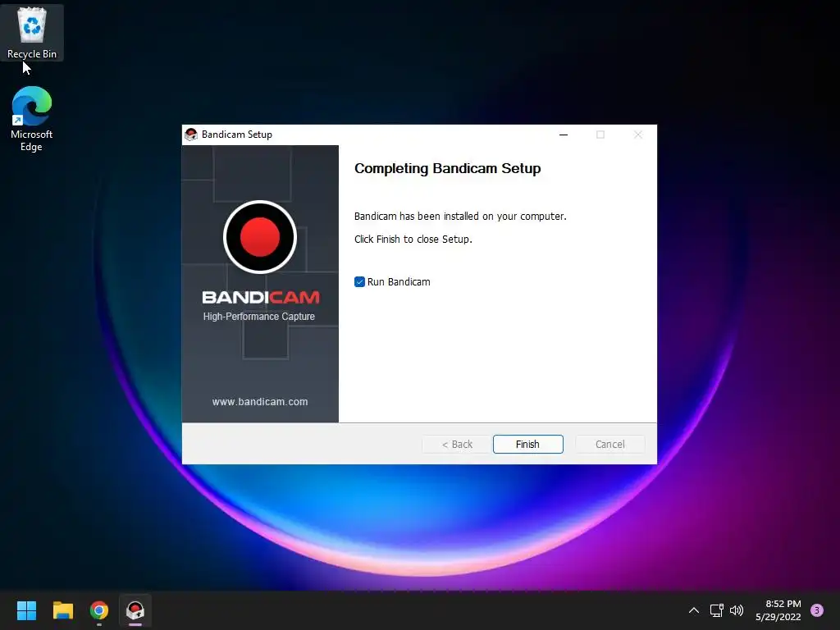The height and width of the screenshot is (630, 840).
Task: Open the Windows Start menu
Action: pos(26,610)
